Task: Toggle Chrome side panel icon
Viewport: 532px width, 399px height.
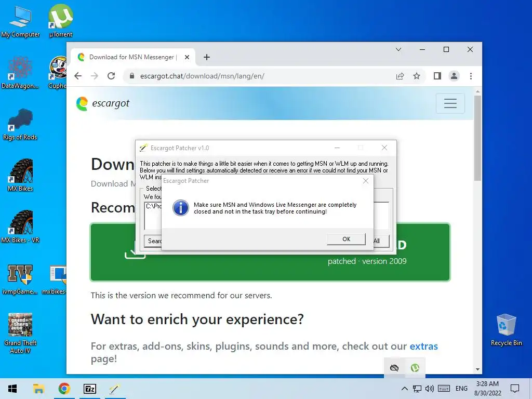Action: (x=437, y=76)
